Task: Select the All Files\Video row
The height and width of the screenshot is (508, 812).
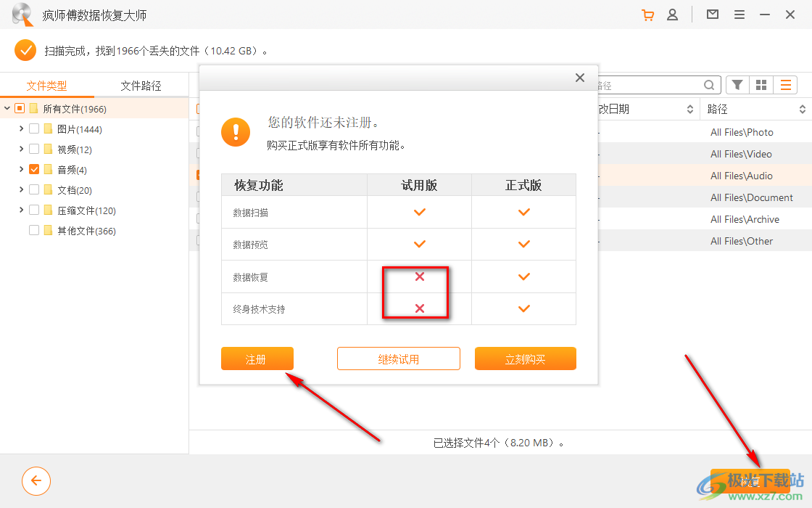Action: point(705,154)
